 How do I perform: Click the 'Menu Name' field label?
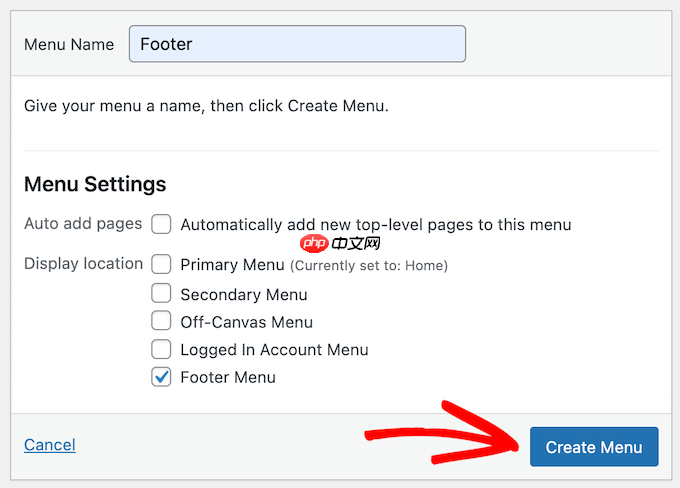click(69, 44)
